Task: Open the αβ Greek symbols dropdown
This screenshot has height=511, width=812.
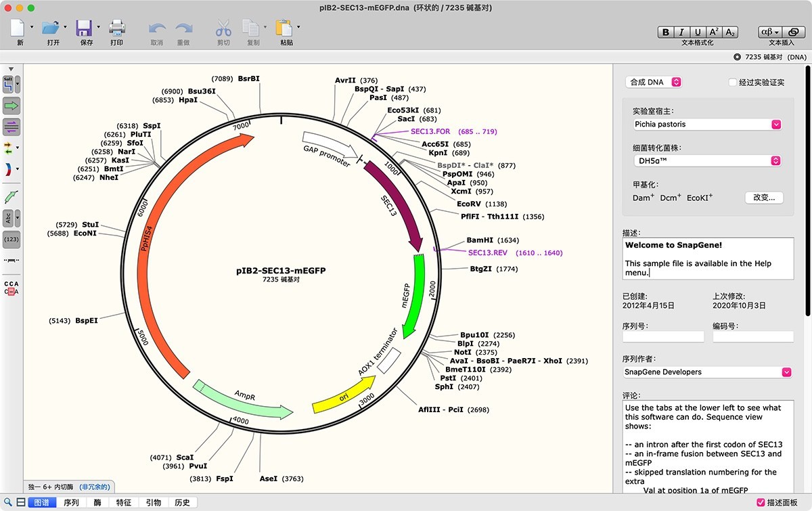Action: point(771,31)
